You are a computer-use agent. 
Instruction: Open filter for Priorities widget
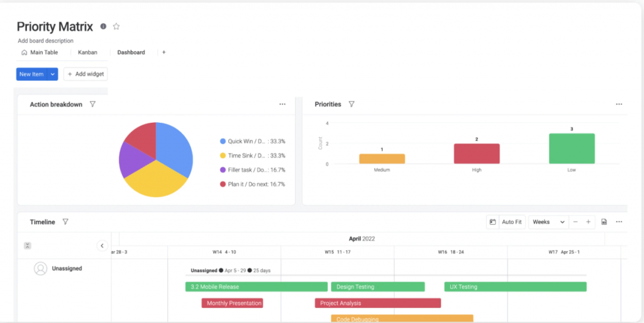click(351, 105)
